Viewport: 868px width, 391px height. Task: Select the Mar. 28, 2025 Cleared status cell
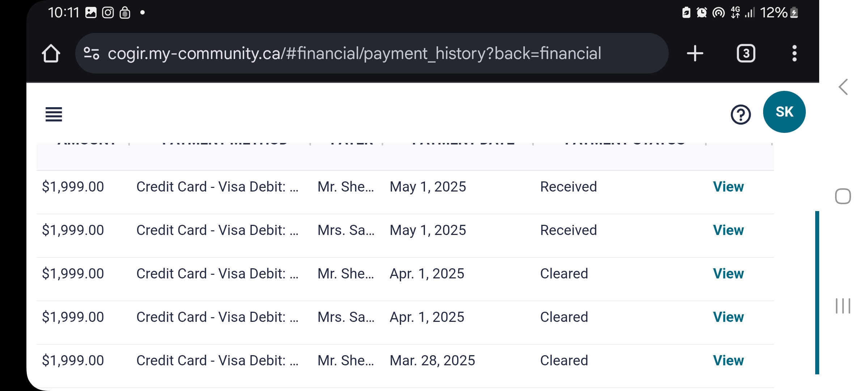(564, 361)
